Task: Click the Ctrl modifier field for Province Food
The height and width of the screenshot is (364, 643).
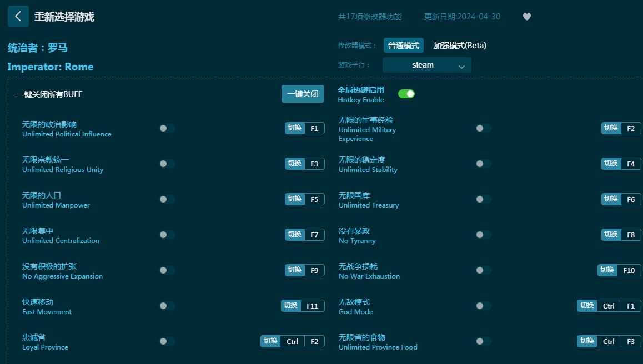Action: [x=609, y=341]
